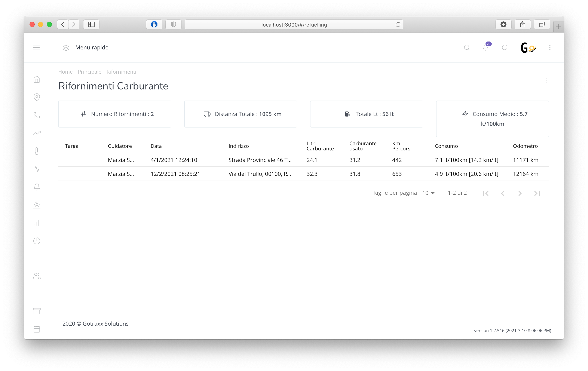This screenshot has width=588, height=371.
Task: Open Safari downloads button
Action: tap(503, 24)
